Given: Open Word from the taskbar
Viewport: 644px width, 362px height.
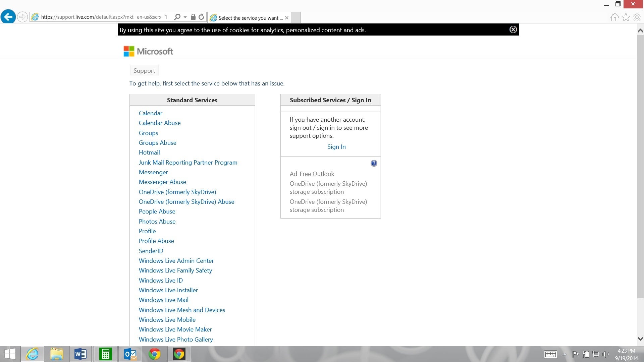Looking at the screenshot, I should pos(80,354).
